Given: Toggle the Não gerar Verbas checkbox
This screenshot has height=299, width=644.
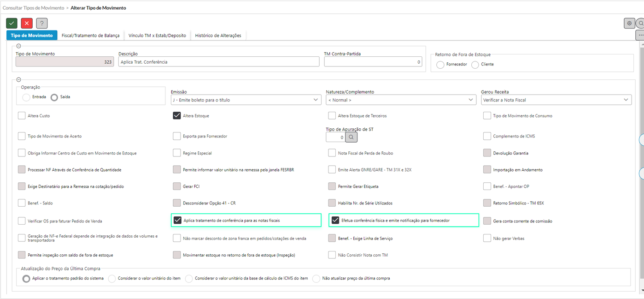Looking at the screenshot, I should tap(487, 238).
